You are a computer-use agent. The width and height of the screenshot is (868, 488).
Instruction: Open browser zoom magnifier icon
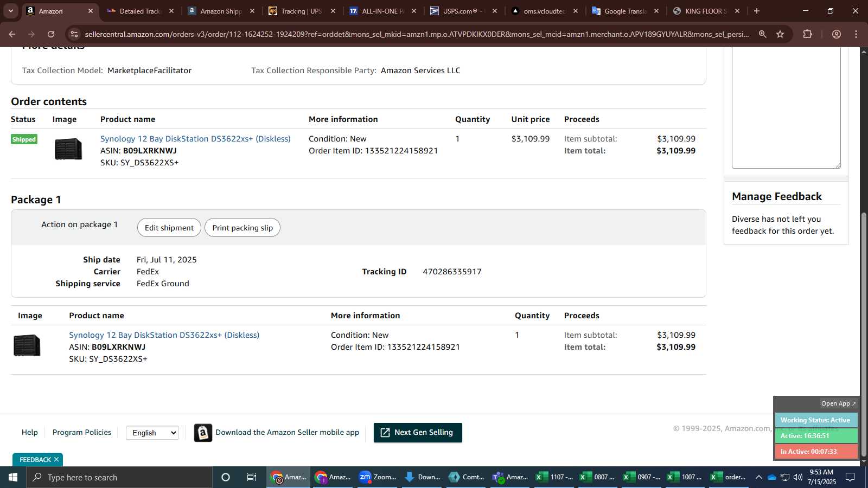pyautogui.click(x=762, y=34)
